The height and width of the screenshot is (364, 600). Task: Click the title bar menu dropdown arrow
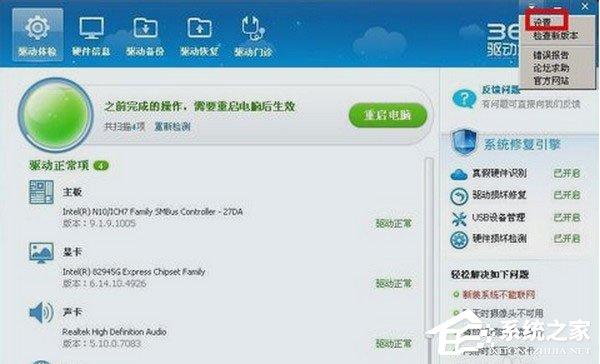coord(532,6)
